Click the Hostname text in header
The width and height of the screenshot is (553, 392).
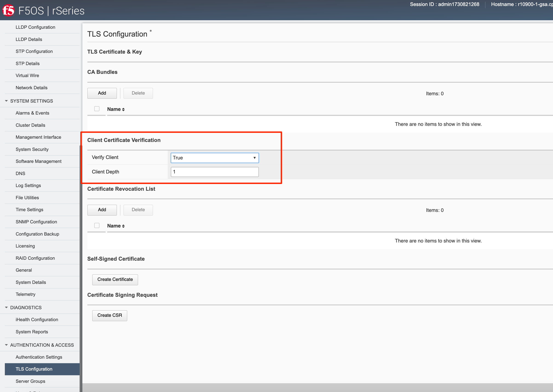click(x=522, y=4)
